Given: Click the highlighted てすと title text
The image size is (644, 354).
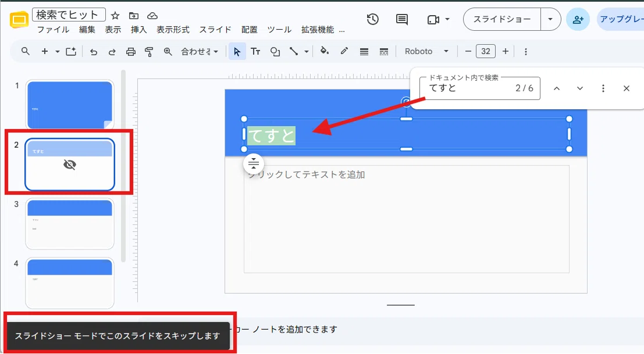Looking at the screenshot, I should coord(272,136).
